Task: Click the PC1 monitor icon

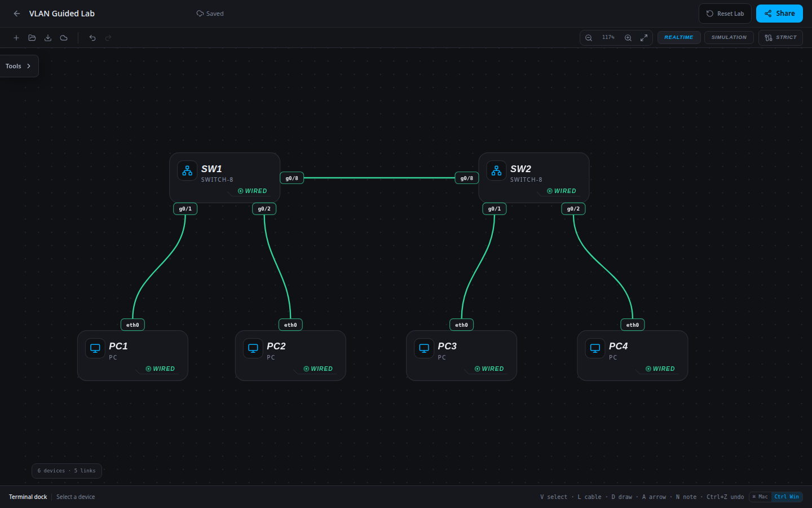Action: pos(95,348)
